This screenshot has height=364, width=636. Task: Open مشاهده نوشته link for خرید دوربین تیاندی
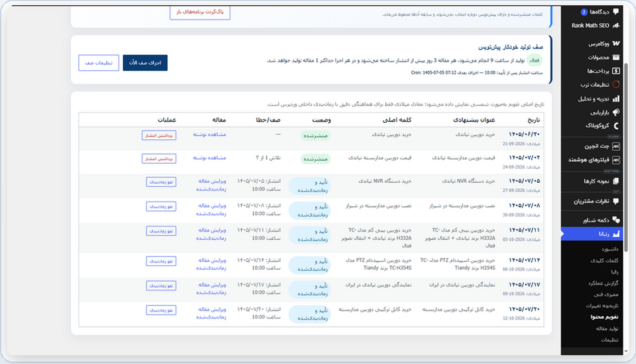click(x=210, y=135)
